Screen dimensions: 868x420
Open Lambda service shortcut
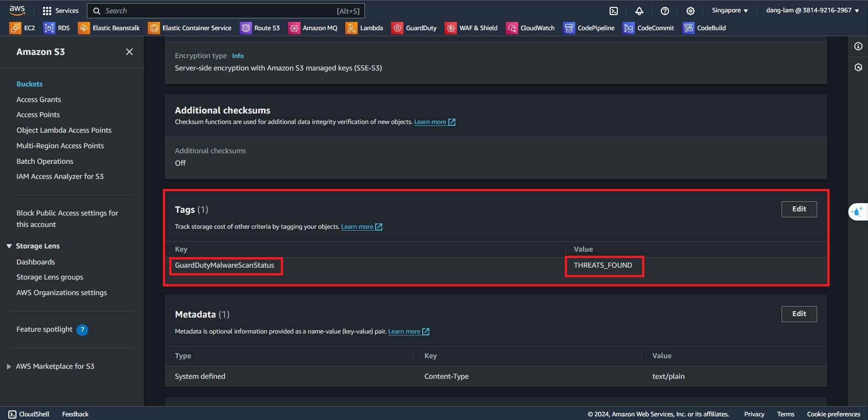(x=364, y=28)
